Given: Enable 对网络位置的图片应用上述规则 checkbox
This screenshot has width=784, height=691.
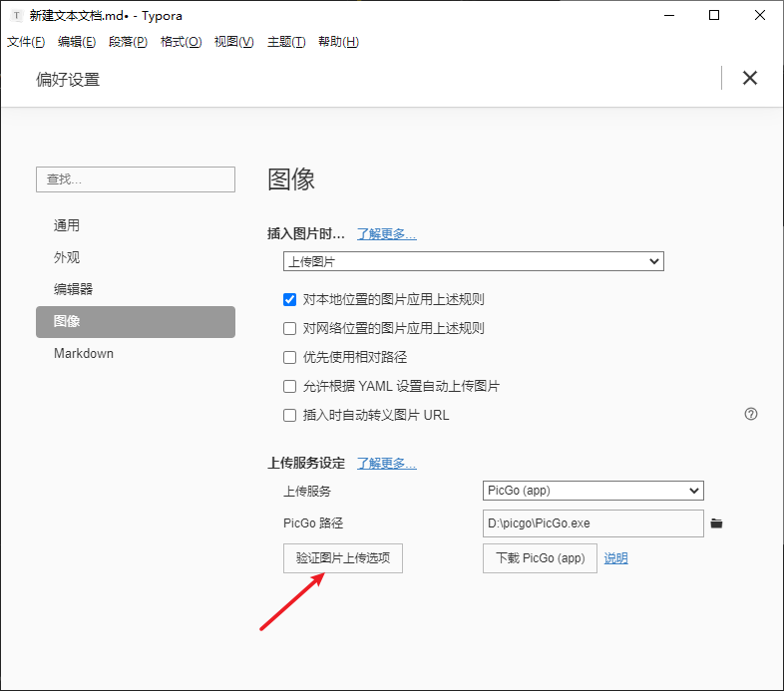Looking at the screenshot, I should click(x=289, y=328).
